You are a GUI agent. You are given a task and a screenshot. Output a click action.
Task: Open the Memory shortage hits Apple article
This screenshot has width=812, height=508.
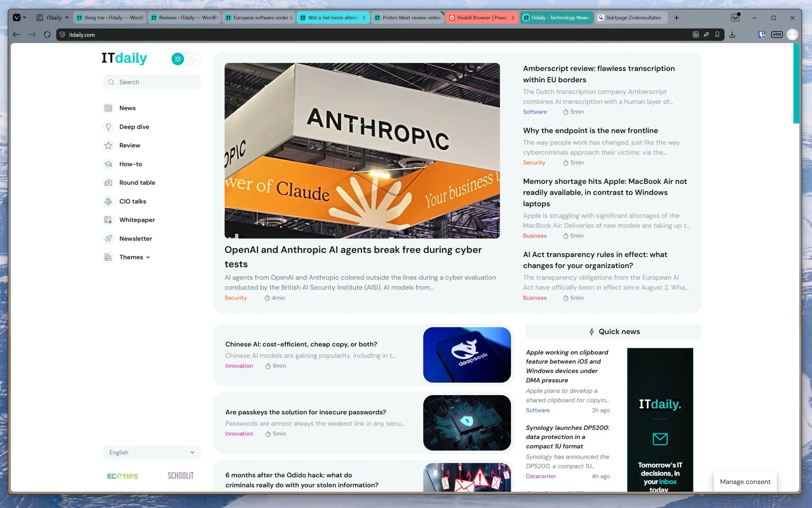[x=605, y=192]
